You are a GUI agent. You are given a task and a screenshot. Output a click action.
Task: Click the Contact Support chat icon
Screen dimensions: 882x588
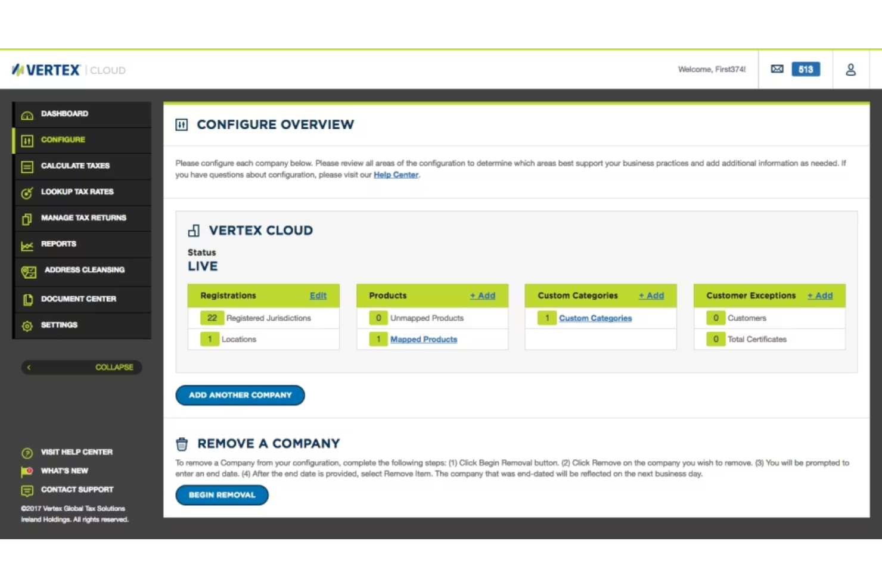click(x=27, y=490)
